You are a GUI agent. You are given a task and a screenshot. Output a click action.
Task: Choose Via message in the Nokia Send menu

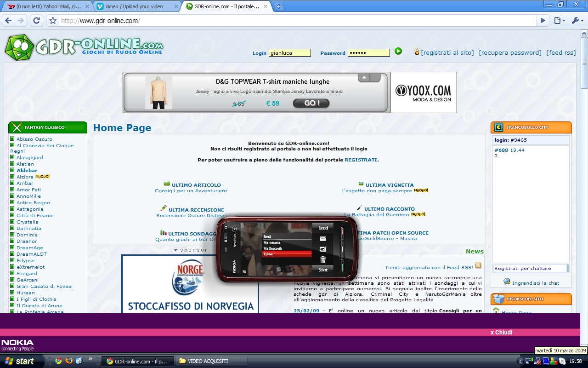tap(287, 242)
